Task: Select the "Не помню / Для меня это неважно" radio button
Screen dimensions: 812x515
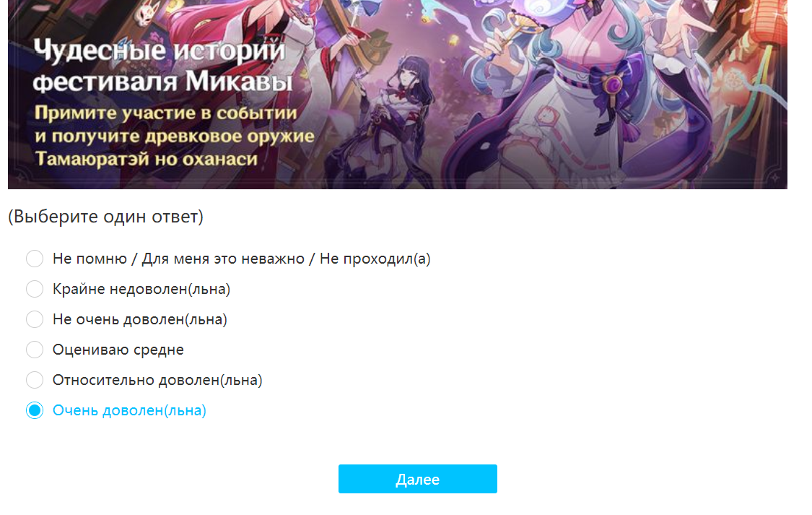Action: coord(35,259)
